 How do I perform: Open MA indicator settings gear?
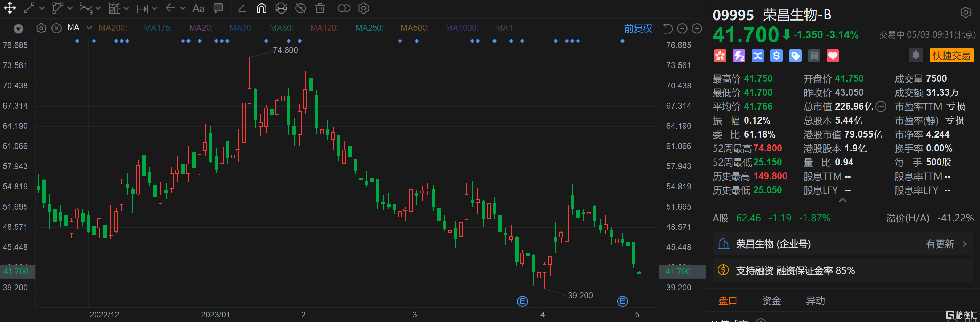41,28
